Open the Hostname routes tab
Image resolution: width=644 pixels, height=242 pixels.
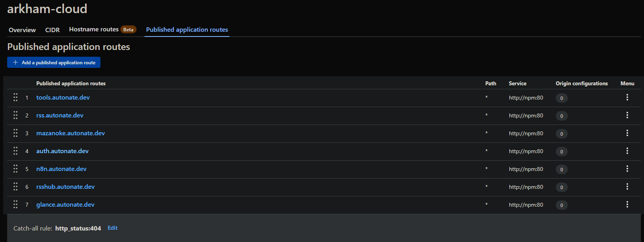point(94,29)
